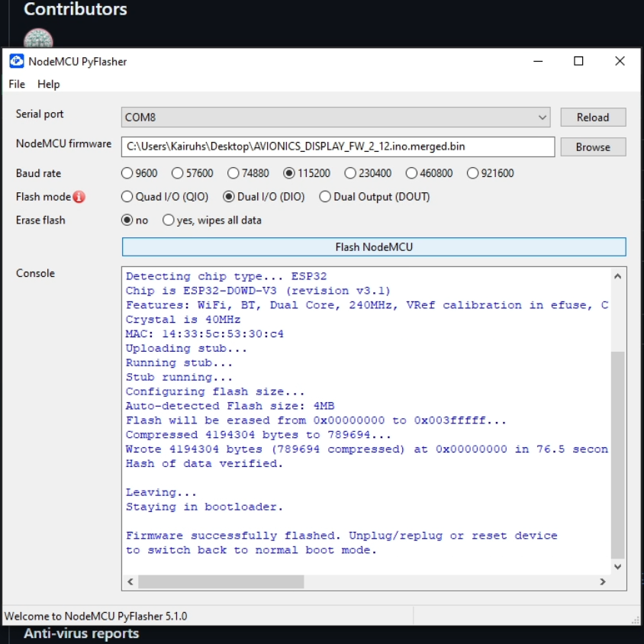Click the NodeMCU PyFlasher app icon in title bar

click(17, 61)
